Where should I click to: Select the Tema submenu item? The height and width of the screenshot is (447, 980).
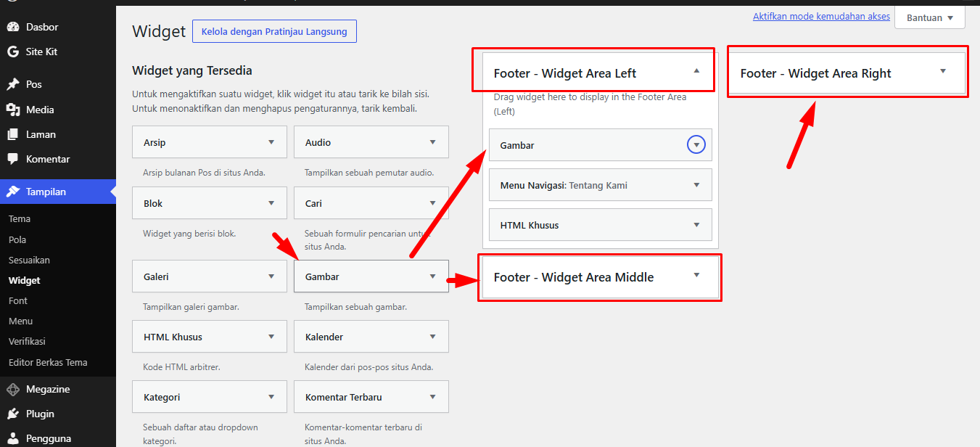[x=20, y=218]
